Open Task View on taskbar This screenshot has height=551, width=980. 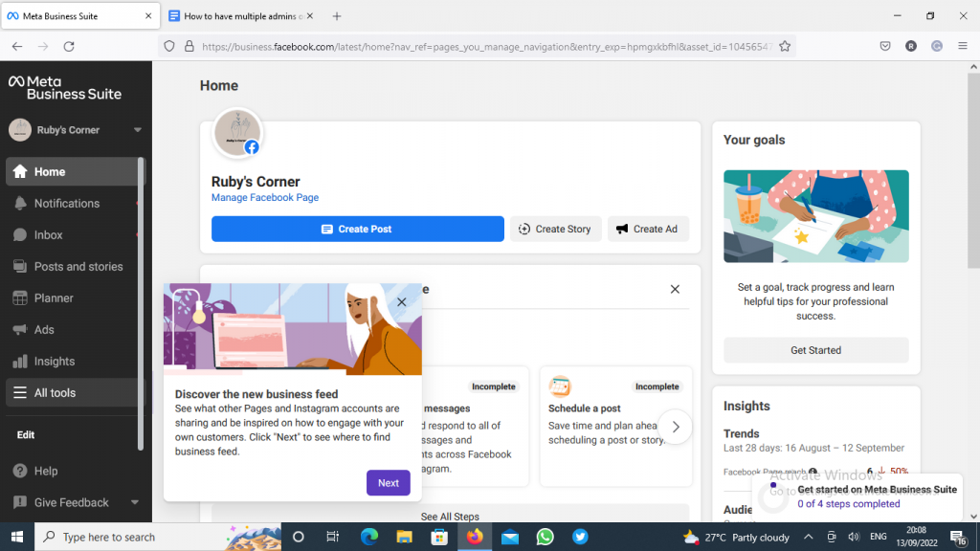pos(332,537)
